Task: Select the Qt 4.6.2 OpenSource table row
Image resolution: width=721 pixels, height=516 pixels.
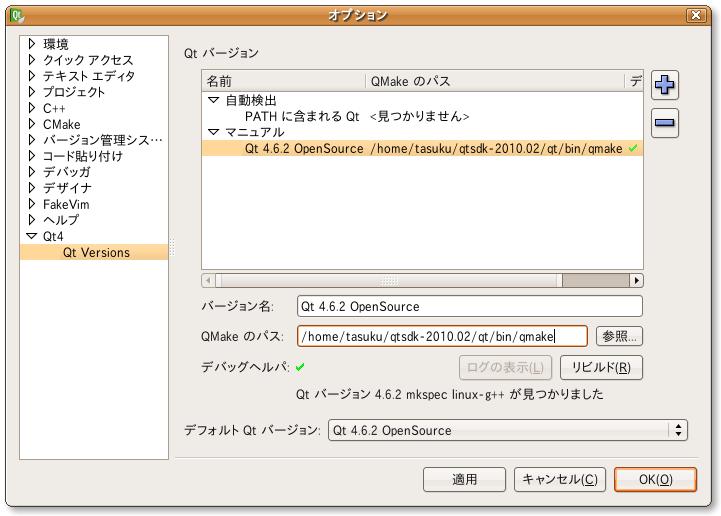Action: [x=420, y=149]
